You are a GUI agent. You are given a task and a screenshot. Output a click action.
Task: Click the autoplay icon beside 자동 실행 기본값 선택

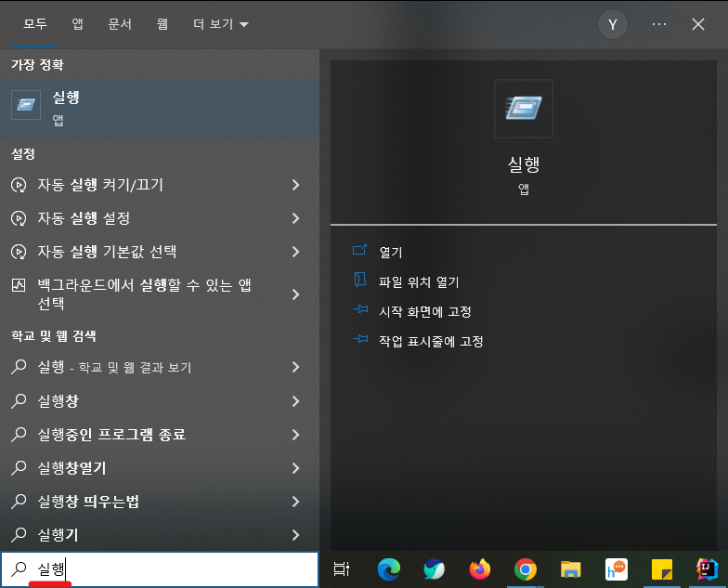click(x=19, y=252)
